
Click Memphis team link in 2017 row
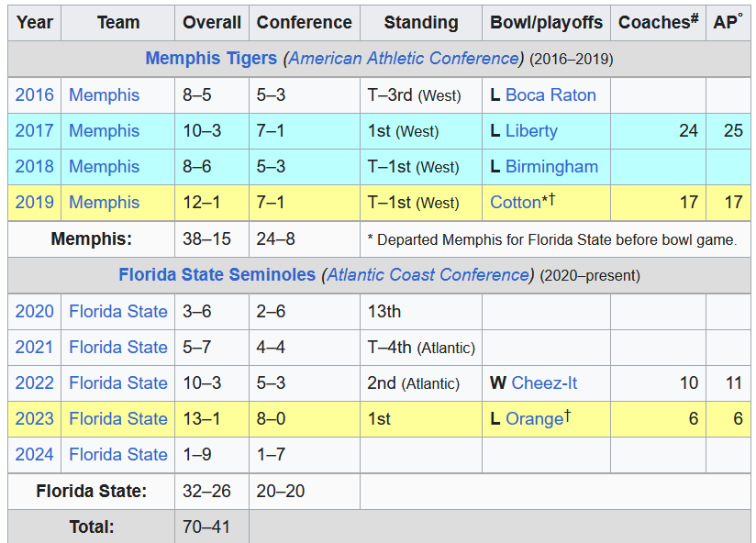105,131
